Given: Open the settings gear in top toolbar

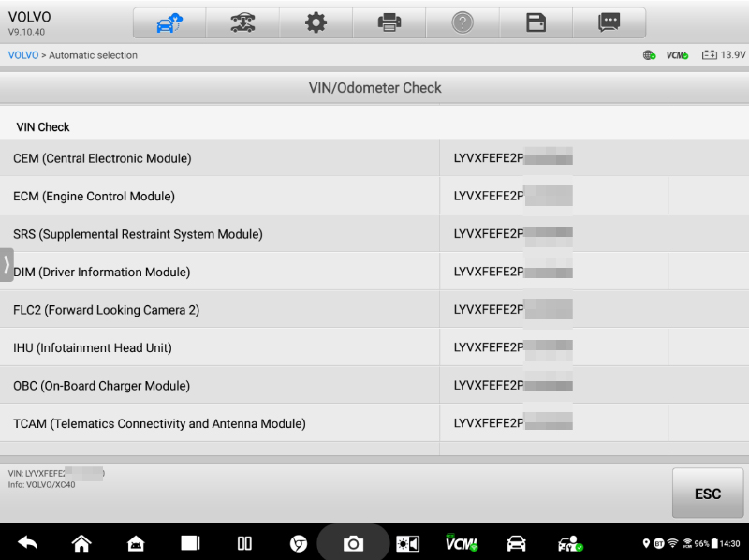Looking at the screenshot, I should pyautogui.click(x=316, y=22).
